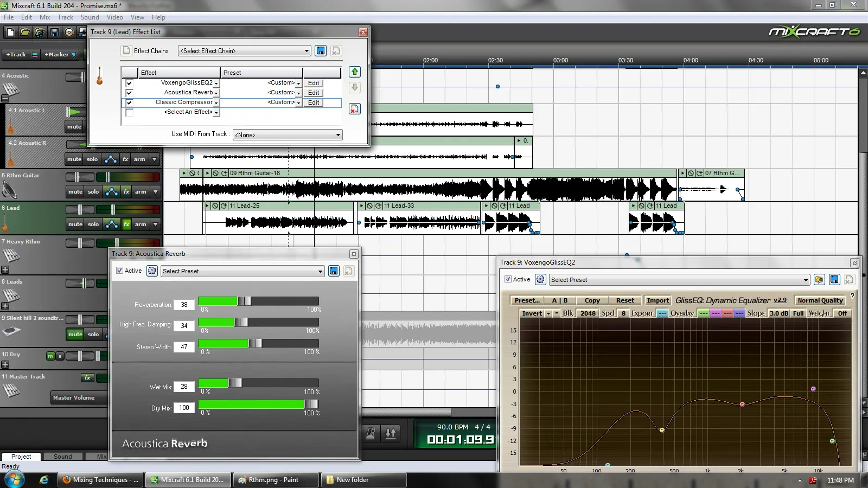The width and height of the screenshot is (868, 488).
Task: Open Acoustica Reverb settings gear icon
Action: pyautogui.click(x=152, y=271)
